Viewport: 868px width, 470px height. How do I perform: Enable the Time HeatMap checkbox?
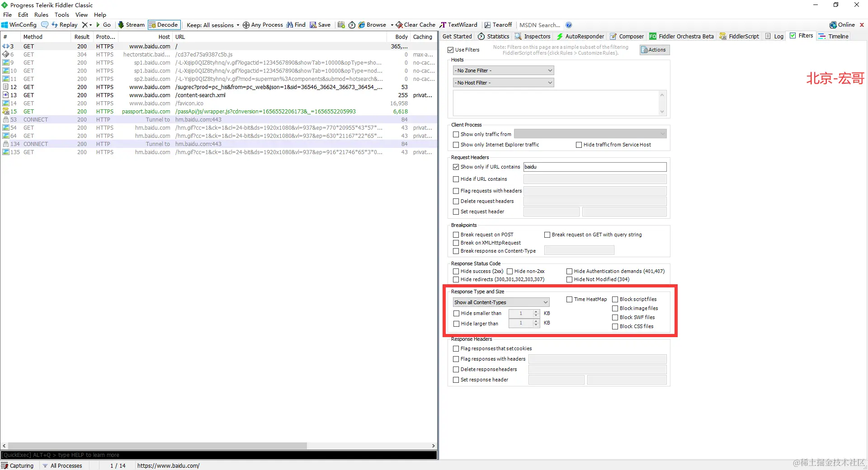tap(569, 299)
